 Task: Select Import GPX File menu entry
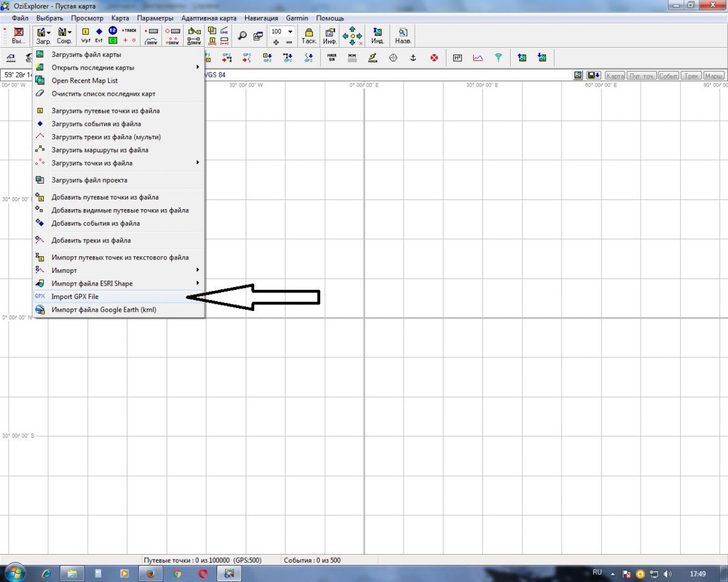[x=75, y=296]
